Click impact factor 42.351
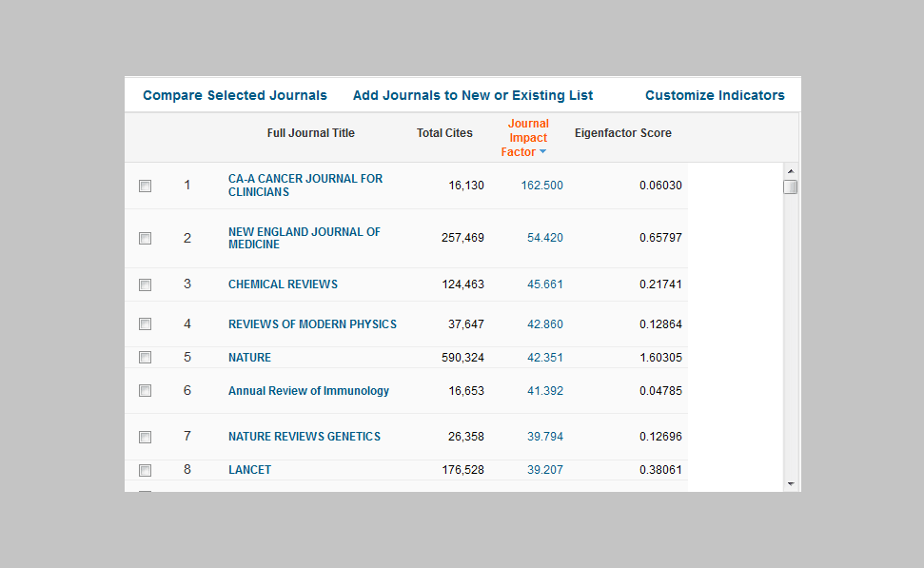924x568 pixels. point(545,358)
